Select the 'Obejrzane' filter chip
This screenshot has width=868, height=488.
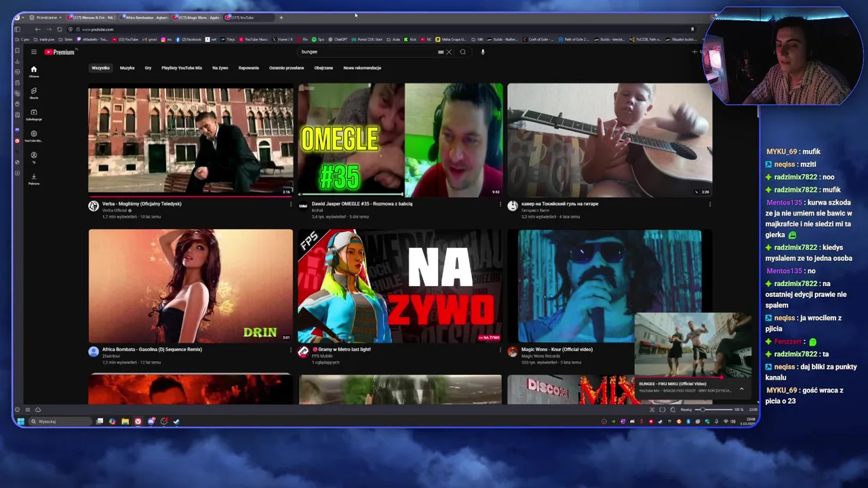[323, 68]
